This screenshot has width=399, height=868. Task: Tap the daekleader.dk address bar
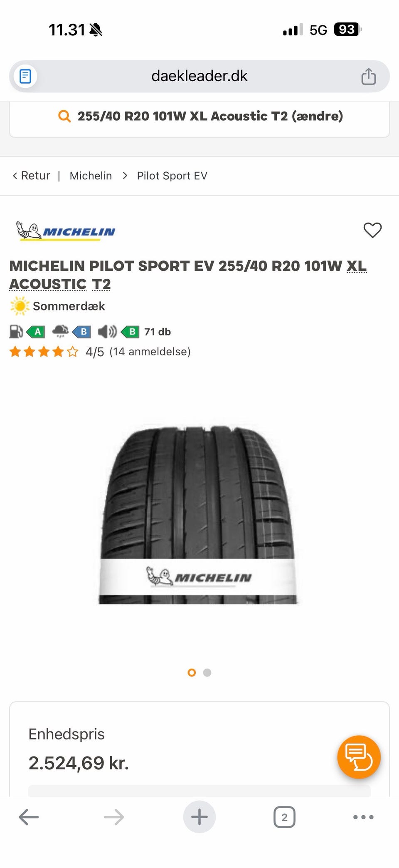click(199, 76)
